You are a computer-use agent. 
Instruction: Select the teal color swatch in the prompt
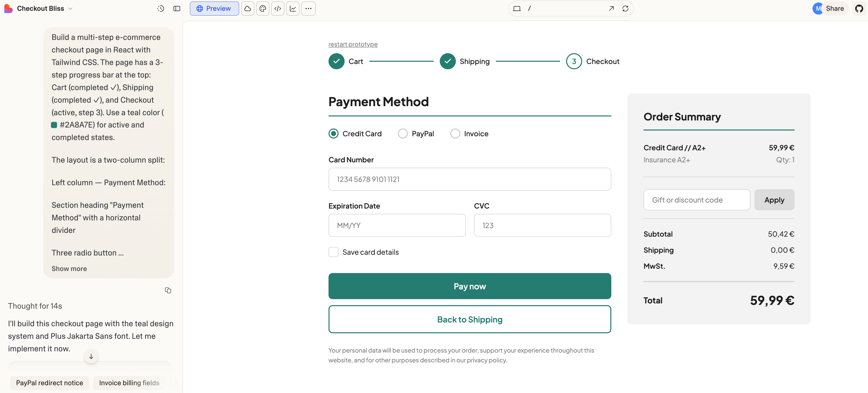(54, 125)
